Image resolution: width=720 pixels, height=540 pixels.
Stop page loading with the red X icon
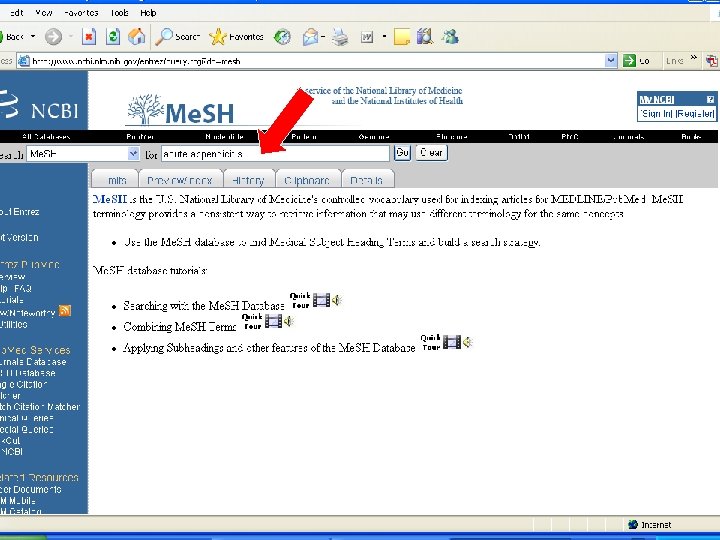pyautogui.click(x=89, y=37)
